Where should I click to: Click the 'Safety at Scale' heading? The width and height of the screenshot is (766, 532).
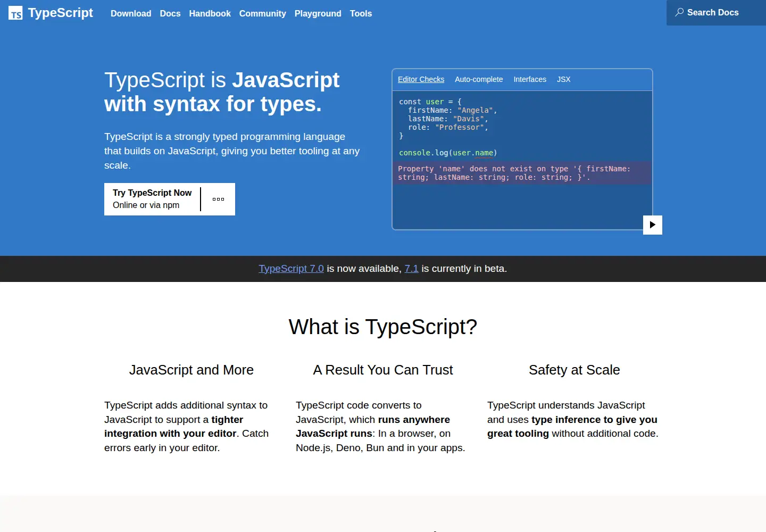click(574, 370)
